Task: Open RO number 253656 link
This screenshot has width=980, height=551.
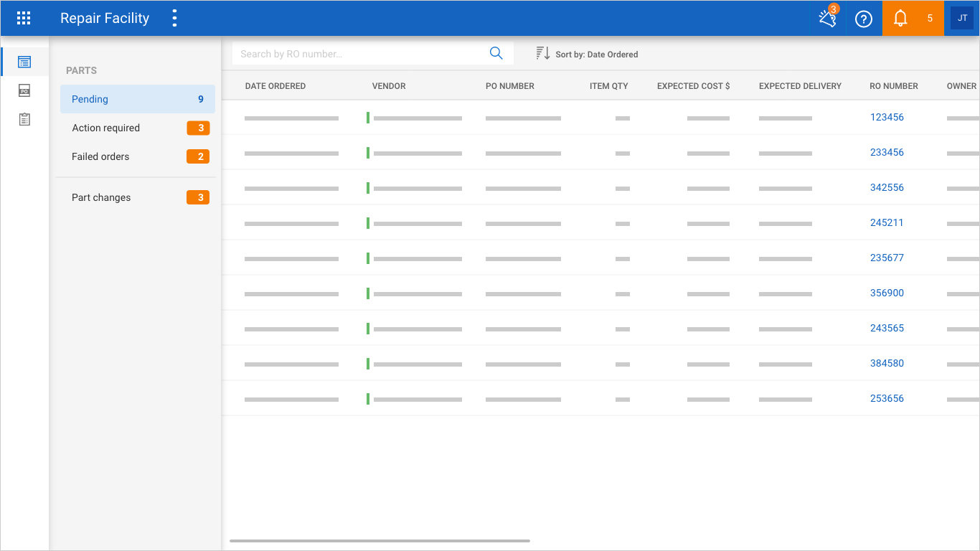Action: point(887,398)
